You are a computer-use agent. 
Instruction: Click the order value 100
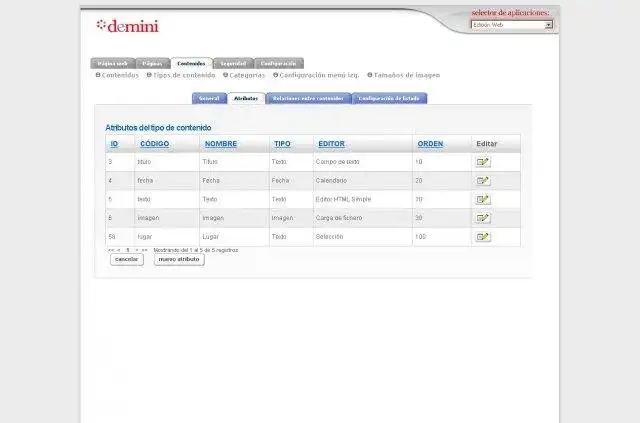(x=420, y=237)
